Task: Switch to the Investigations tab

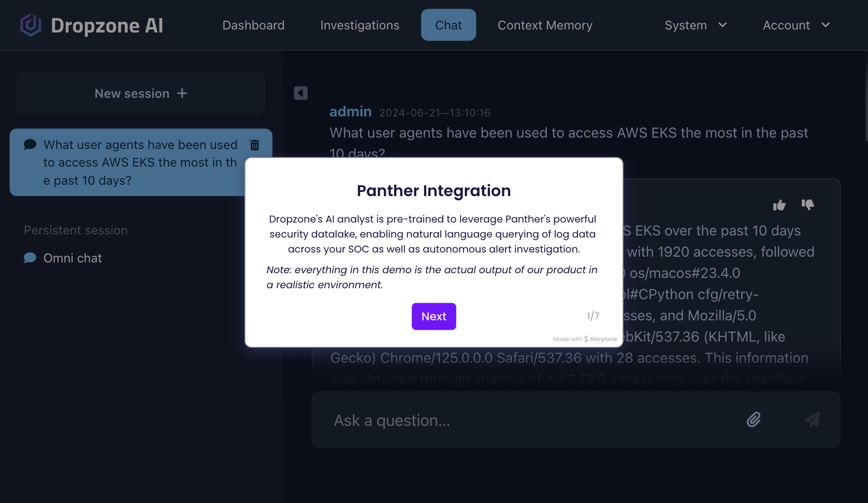Action: point(360,25)
